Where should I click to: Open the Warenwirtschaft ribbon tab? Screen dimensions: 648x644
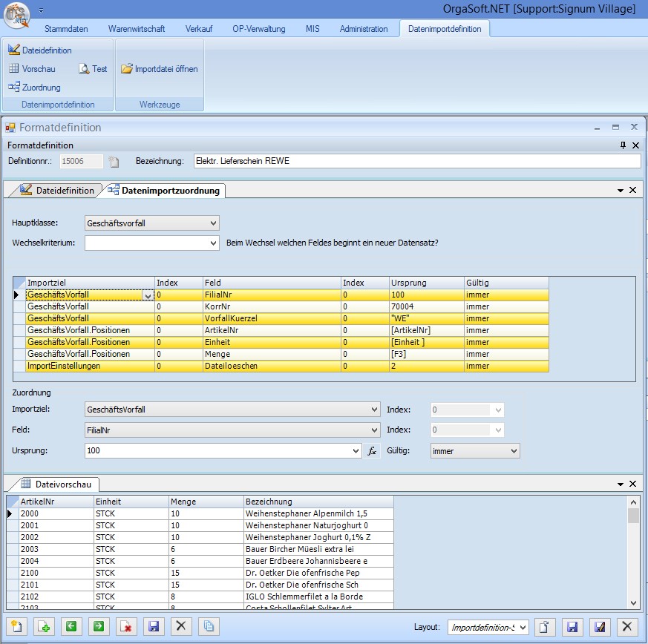pyautogui.click(x=137, y=29)
